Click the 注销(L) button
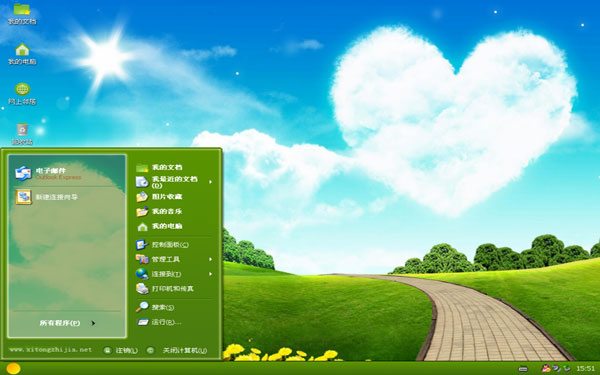 pos(121,350)
